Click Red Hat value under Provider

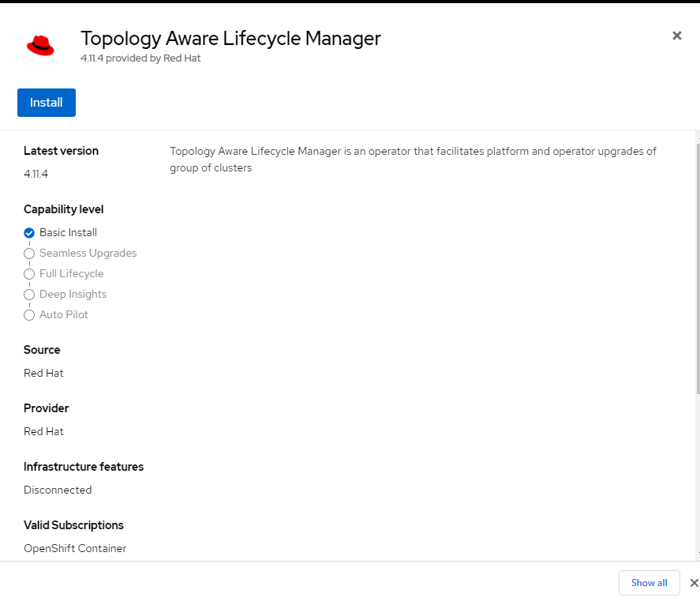pos(43,431)
